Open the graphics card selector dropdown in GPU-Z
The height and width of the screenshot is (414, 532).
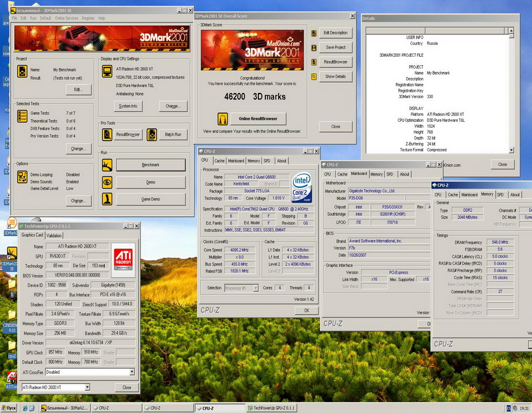pyautogui.click(x=87, y=387)
